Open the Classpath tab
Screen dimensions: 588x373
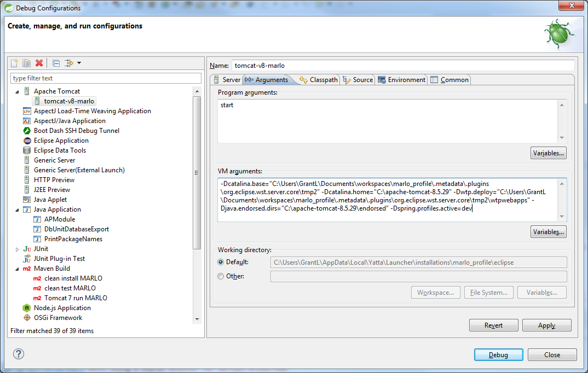[x=319, y=80]
